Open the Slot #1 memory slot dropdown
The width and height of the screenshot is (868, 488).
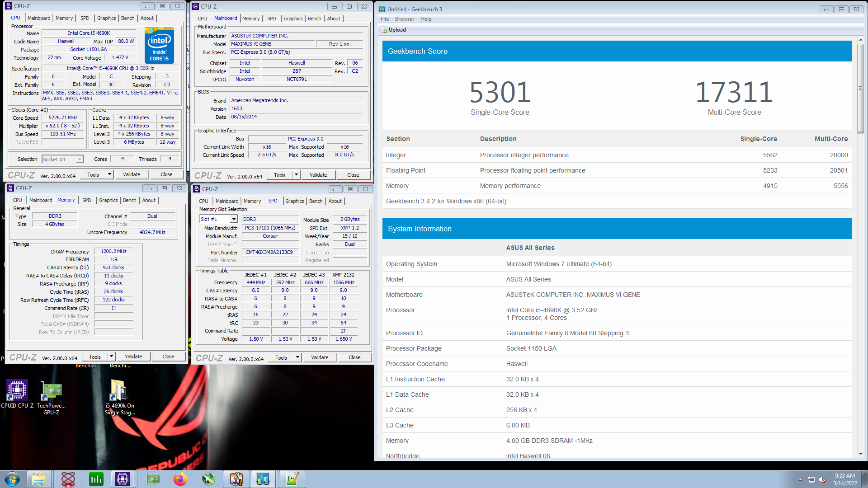click(218, 219)
